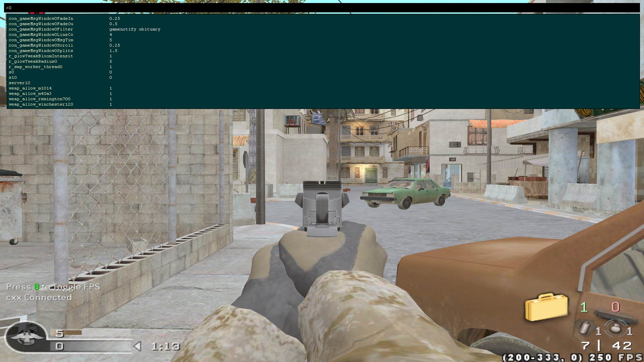
Task: Select r_glowTweakRadius0 console row
Action: coord(60,61)
